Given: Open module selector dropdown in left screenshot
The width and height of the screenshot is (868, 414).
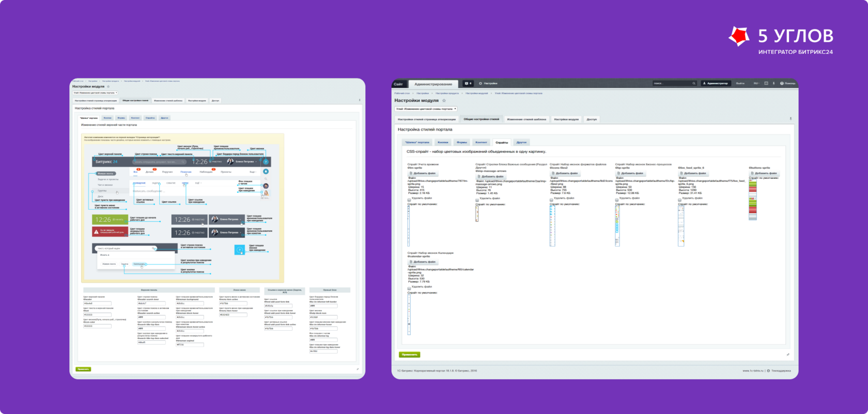Looking at the screenshot, I should click(x=95, y=93).
